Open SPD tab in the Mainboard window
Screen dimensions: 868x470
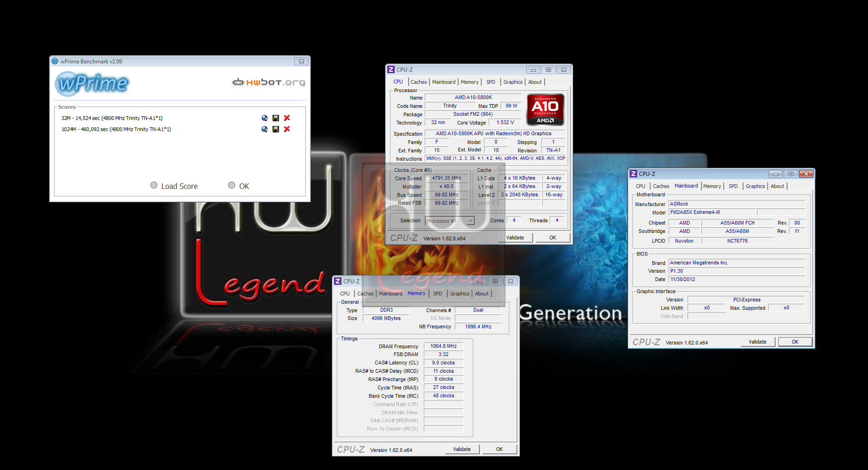pyautogui.click(x=733, y=186)
